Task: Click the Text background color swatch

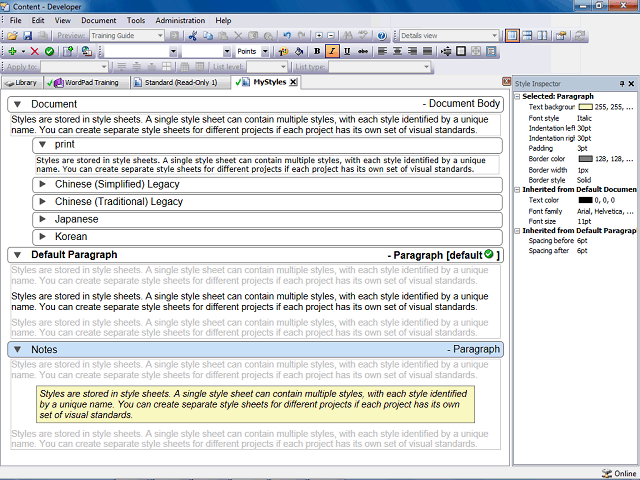Action: click(585, 107)
